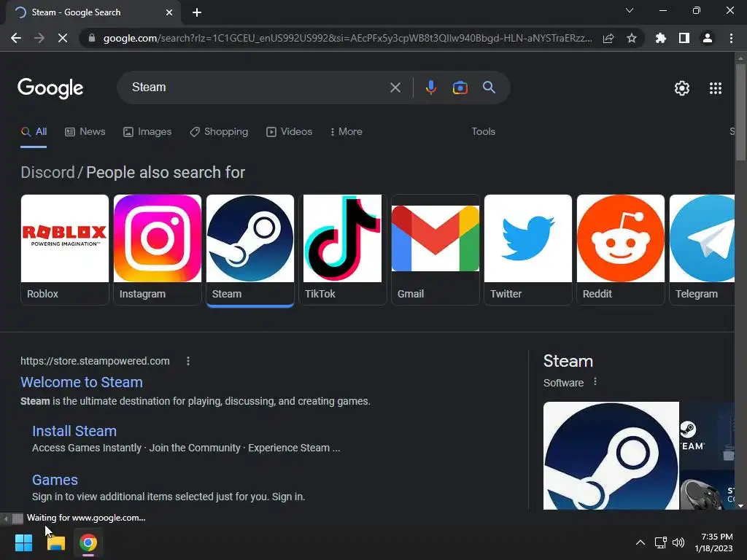The image size is (747, 560).
Task: Open Chrome's three-dot menu
Action: 731,38
